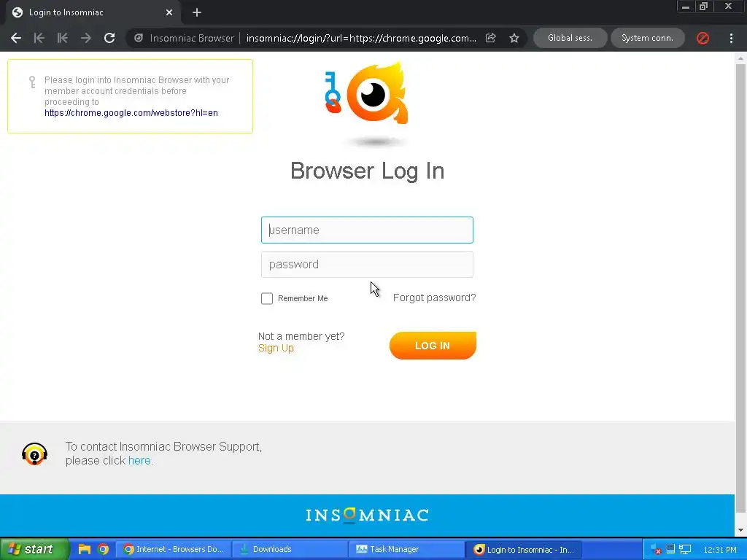Image resolution: width=747 pixels, height=560 pixels.
Task: Go back using the browser back arrow
Action: tap(16, 38)
